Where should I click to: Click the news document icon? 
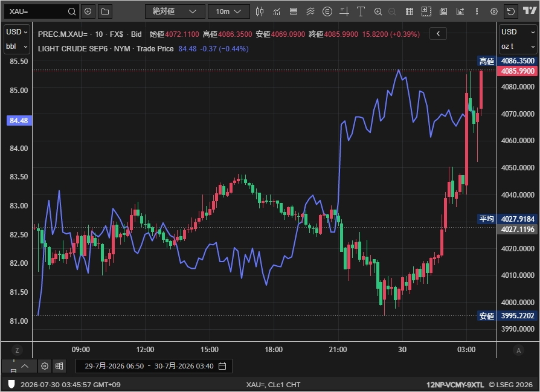(443, 11)
